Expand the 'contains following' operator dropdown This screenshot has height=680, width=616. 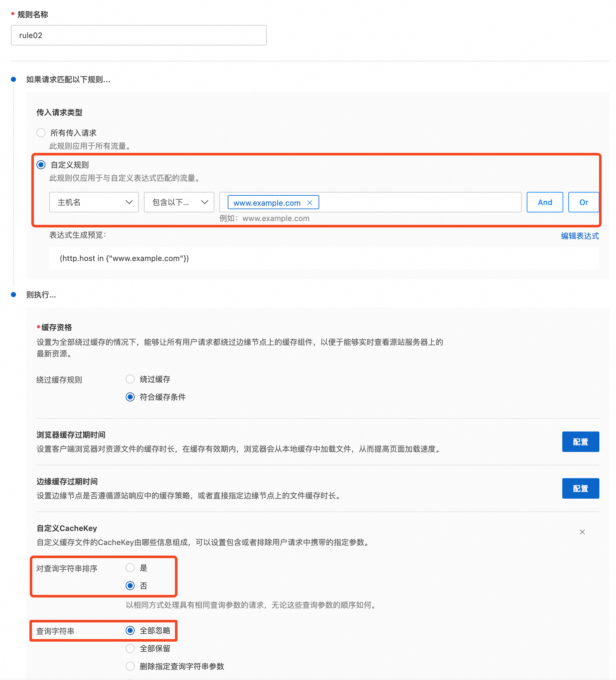point(179,202)
